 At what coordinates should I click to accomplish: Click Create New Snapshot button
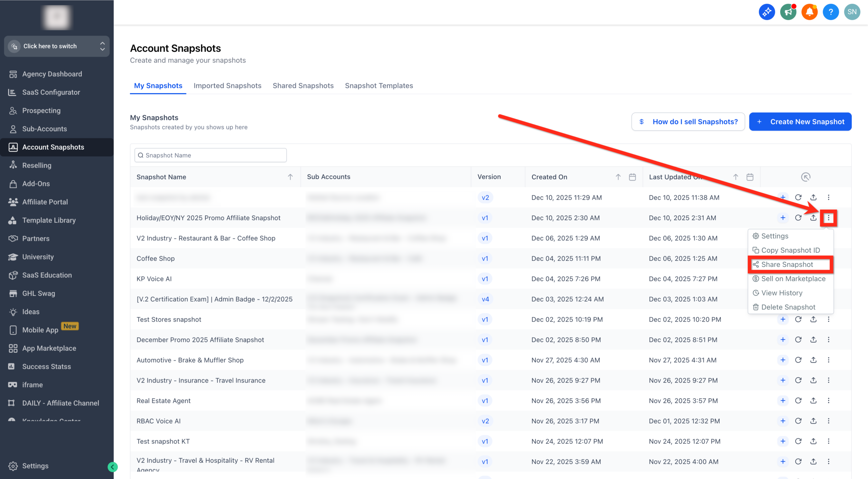(x=800, y=122)
